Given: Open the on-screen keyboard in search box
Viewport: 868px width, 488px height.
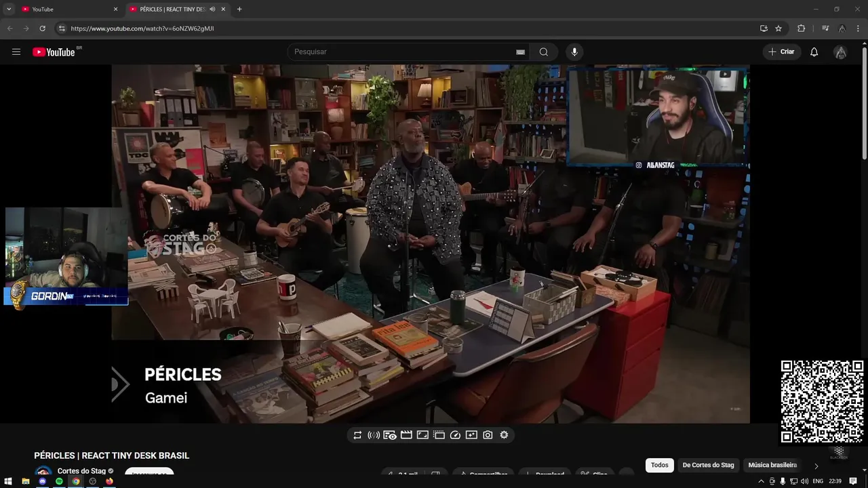Looking at the screenshot, I should [520, 52].
